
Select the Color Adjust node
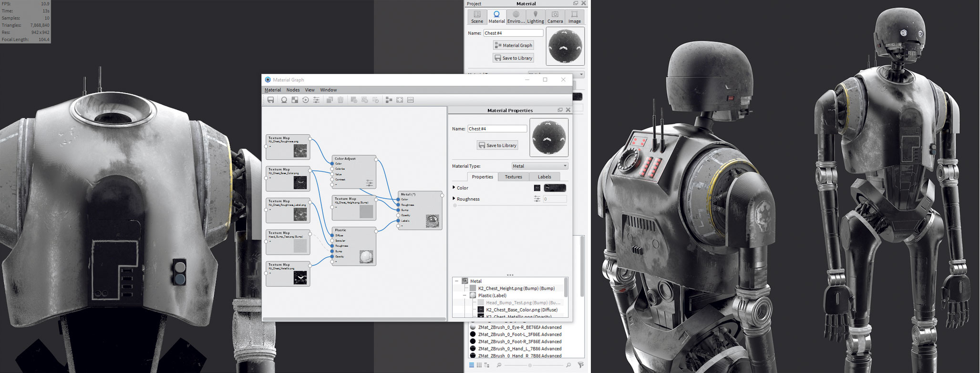pyautogui.click(x=354, y=171)
